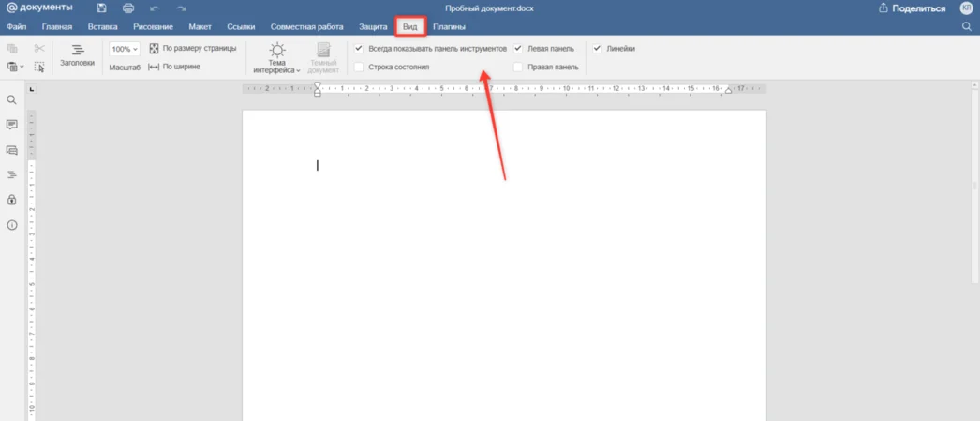980x421 pixels.
Task: Click the first-line indent marker on ruler
Action: point(317,85)
